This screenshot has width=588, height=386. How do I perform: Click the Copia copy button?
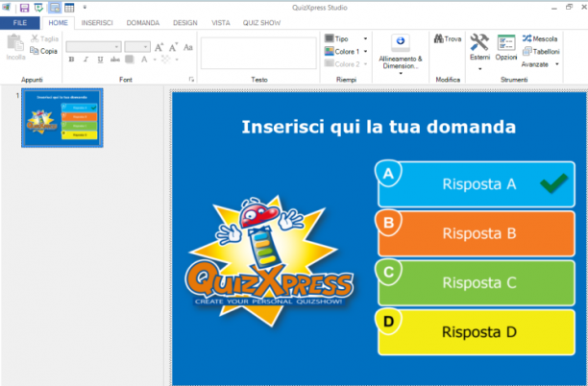coord(44,51)
